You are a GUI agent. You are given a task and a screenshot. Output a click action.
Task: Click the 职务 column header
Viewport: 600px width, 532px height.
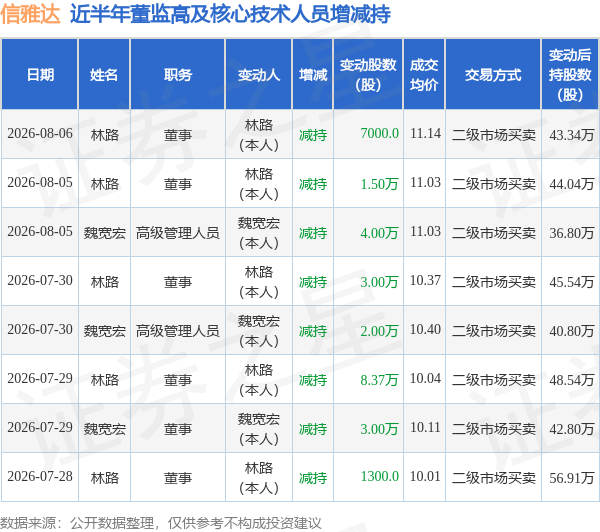(178, 74)
